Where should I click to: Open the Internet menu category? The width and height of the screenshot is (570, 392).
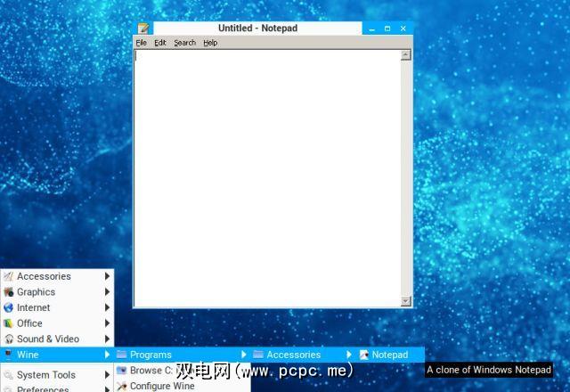point(57,307)
